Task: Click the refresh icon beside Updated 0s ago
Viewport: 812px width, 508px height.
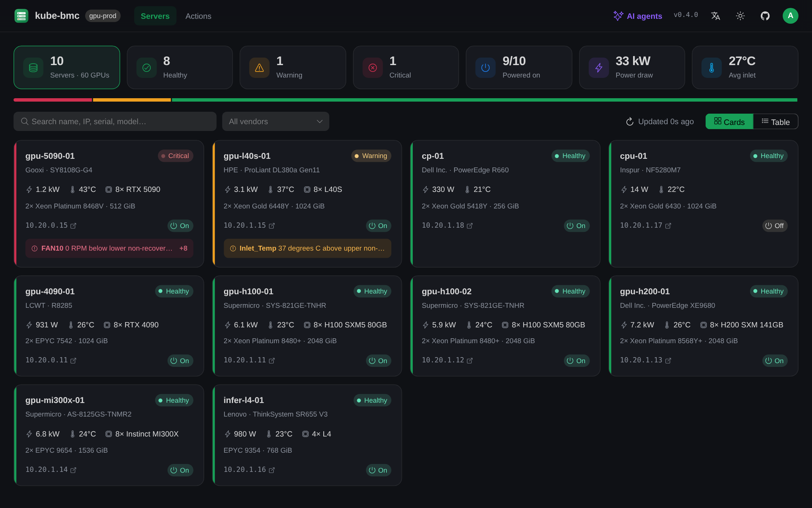Action: coord(630,122)
